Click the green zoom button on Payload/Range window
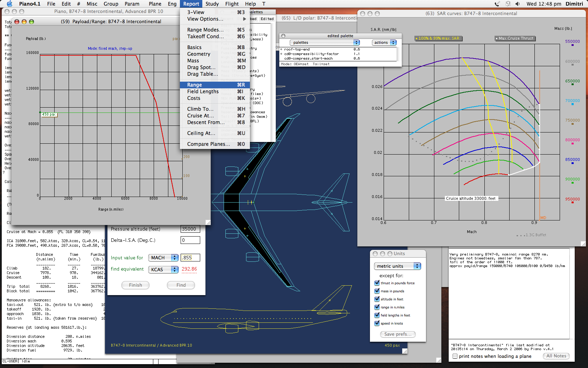This screenshot has height=368, width=588. point(31,22)
